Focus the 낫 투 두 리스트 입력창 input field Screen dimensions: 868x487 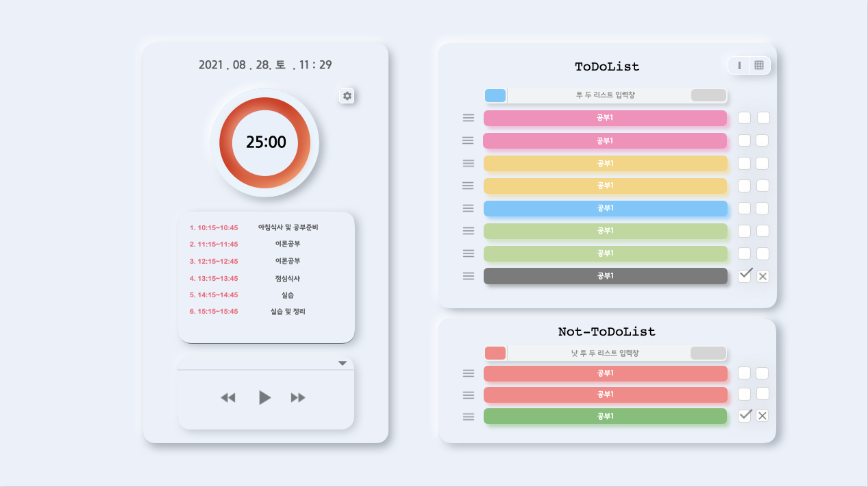click(605, 353)
